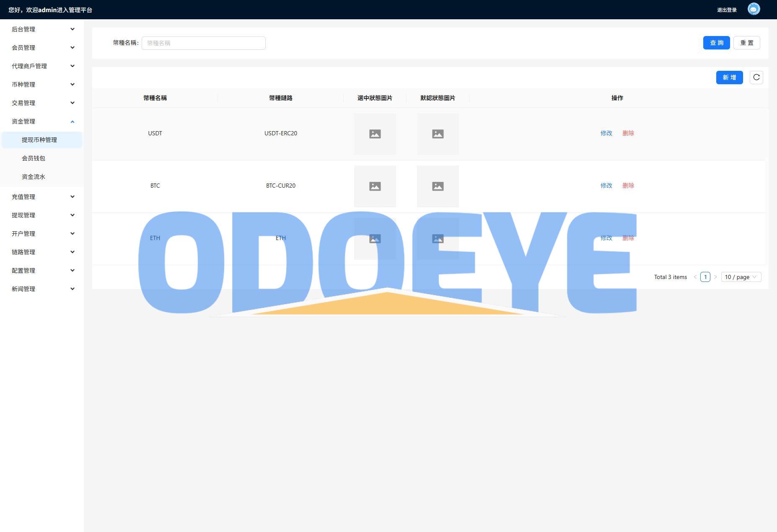Click 修改 for the USDT row
Image resolution: width=777 pixels, height=532 pixels.
[606, 133]
